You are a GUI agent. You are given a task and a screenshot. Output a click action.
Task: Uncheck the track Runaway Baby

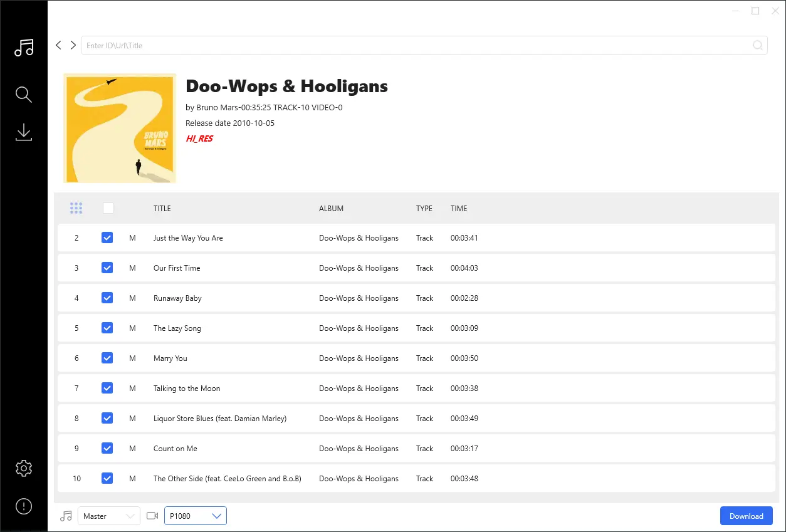[x=107, y=298]
